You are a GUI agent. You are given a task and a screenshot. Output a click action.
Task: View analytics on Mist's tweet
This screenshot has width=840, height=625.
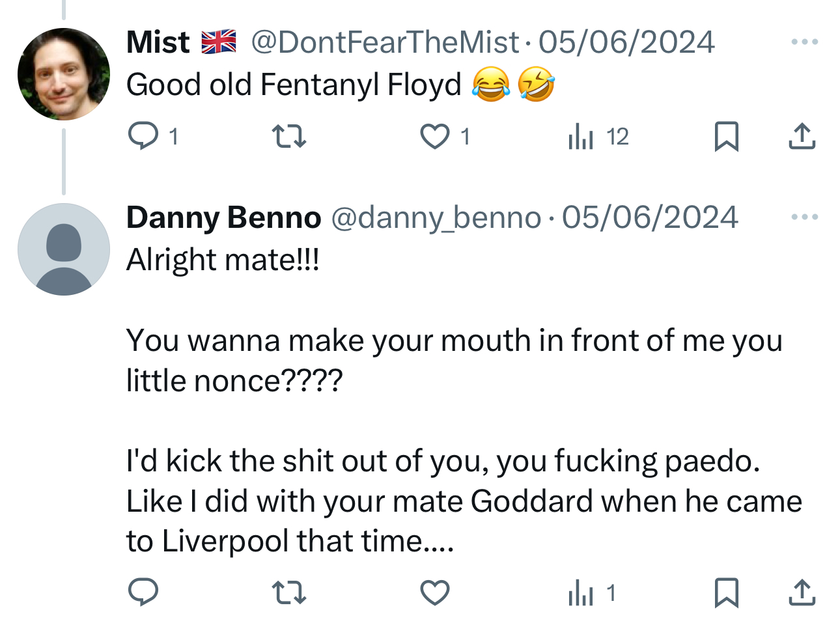click(x=581, y=137)
